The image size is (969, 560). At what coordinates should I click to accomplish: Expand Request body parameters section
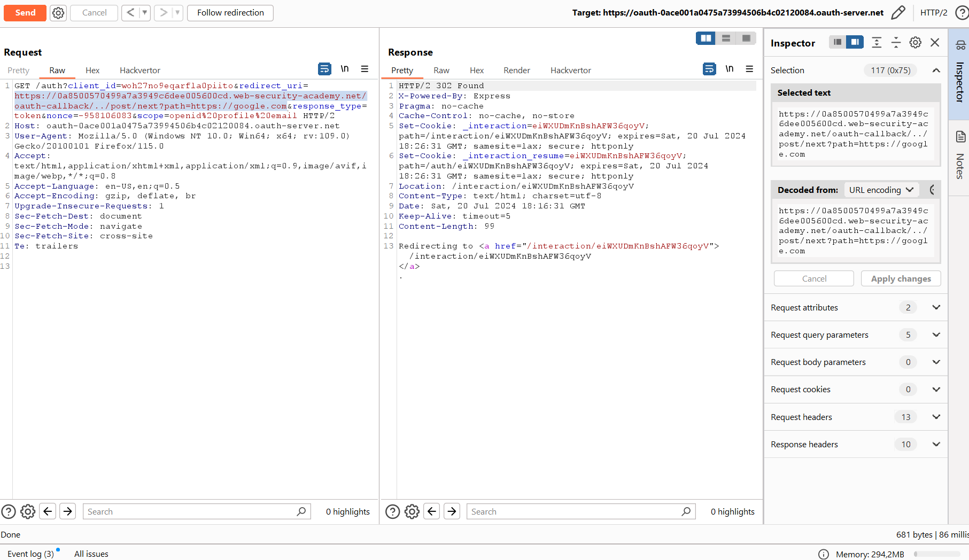pyautogui.click(x=856, y=362)
